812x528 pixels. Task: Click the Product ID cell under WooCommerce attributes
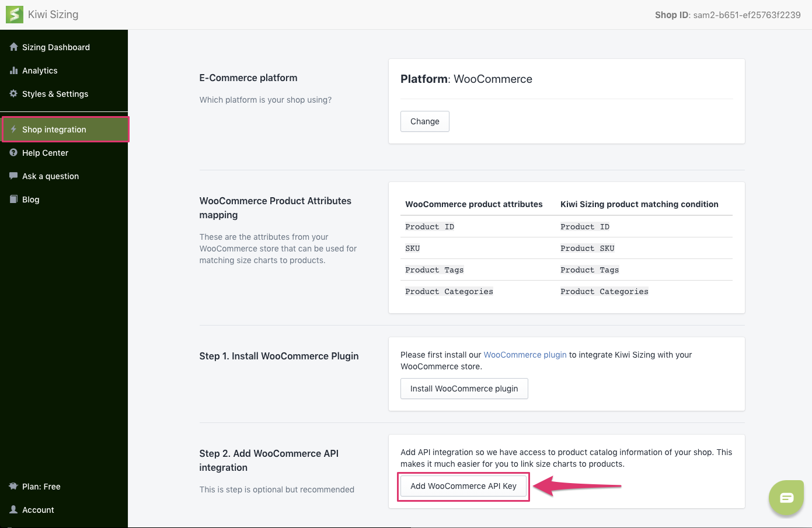[430, 226]
